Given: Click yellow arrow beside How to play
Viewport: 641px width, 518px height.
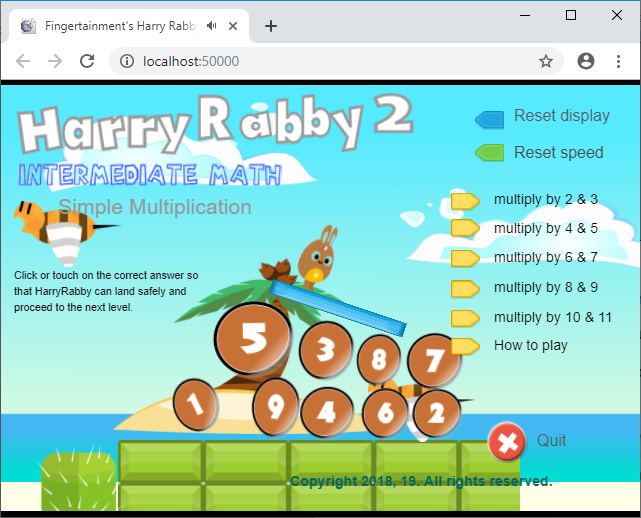Looking at the screenshot, I should pyautogui.click(x=465, y=346).
